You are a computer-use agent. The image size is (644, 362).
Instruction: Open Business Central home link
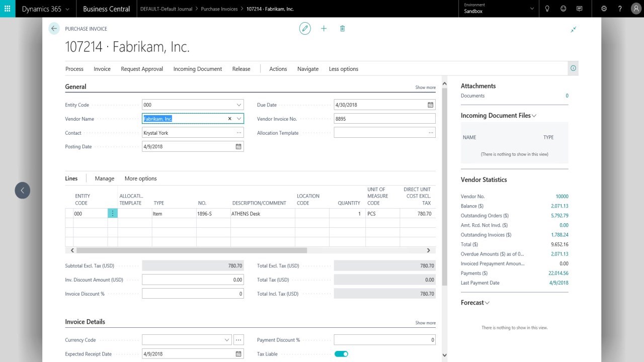point(106,9)
